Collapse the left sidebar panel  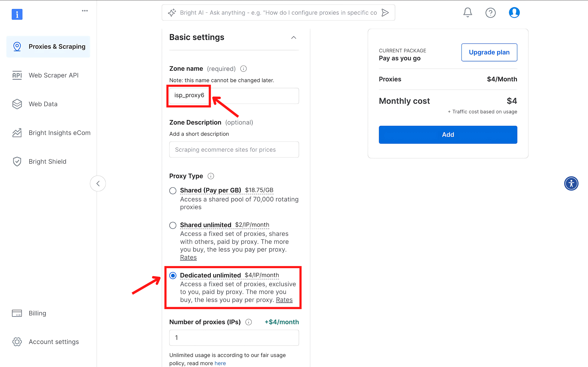(x=98, y=183)
